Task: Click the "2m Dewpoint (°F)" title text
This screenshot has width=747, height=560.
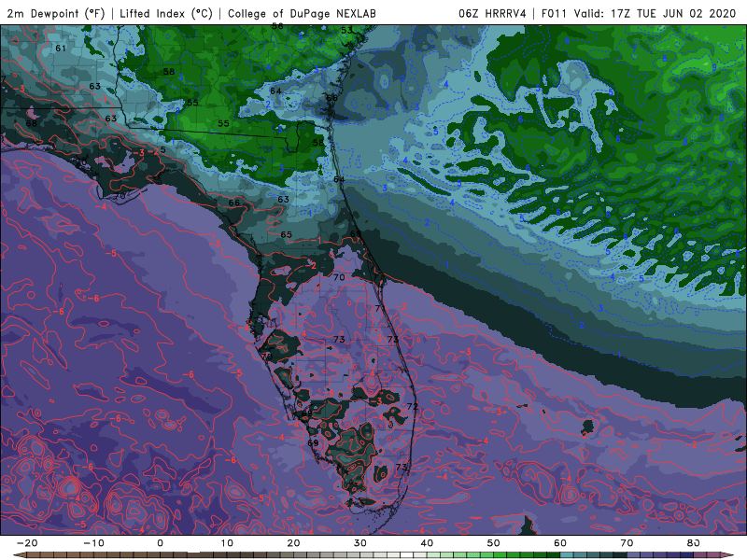Action: coord(56,13)
